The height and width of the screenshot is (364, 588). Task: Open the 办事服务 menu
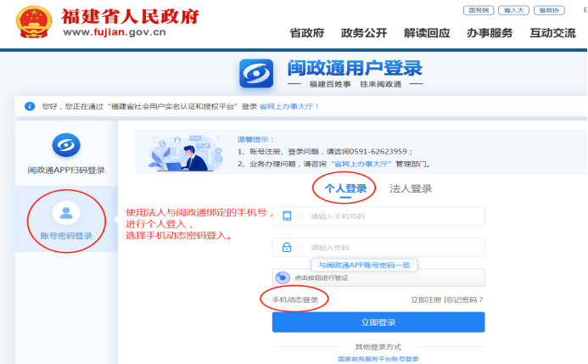490,33
